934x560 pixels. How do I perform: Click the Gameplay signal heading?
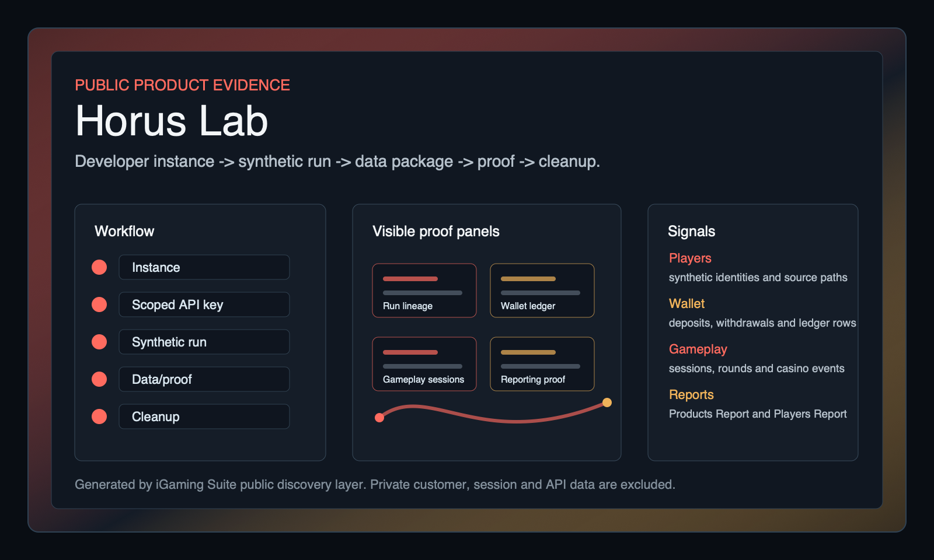pos(698,349)
